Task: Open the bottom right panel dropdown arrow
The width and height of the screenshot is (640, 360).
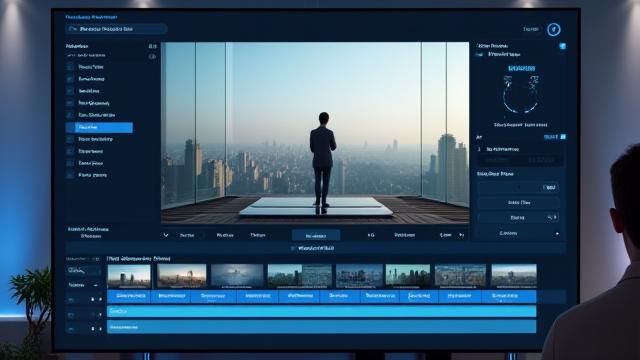Action: click(x=557, y=233)
